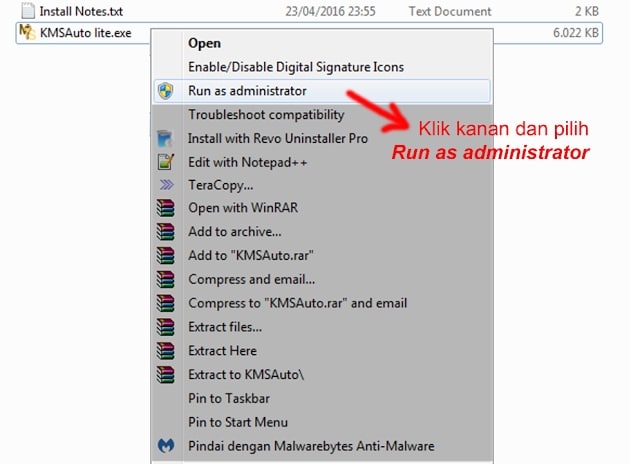
Task: Click the Text Document type cell
Action: point(450,11)
